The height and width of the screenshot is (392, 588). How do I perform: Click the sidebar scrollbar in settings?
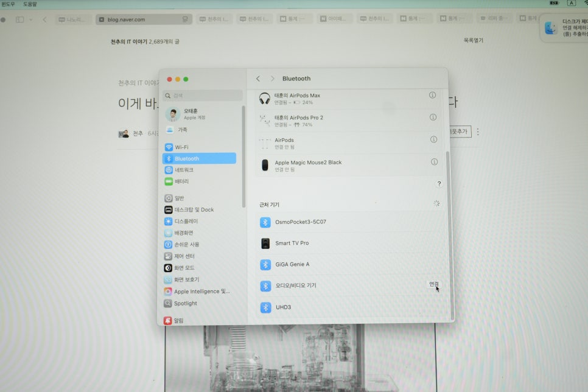(x=243, y=157)
